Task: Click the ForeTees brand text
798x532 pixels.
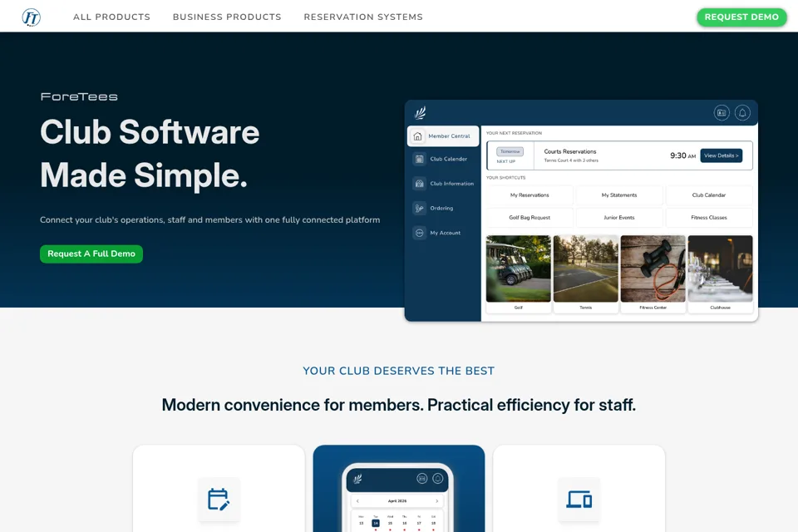Action: (79, 96)
